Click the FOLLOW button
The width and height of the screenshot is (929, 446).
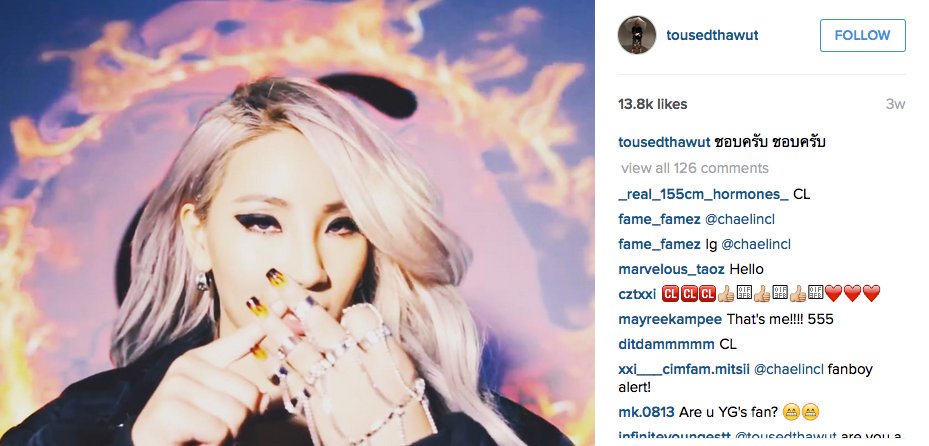click(863, 36)
